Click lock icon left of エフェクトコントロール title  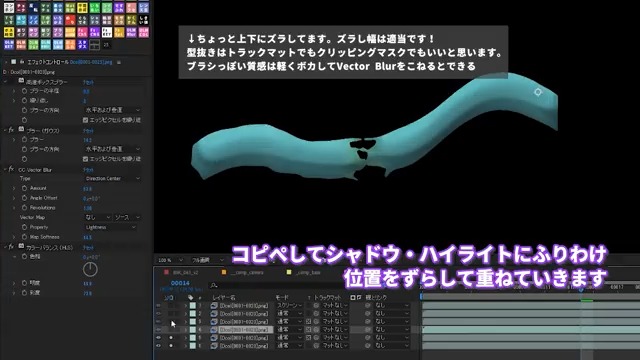[x=22, y=62]
